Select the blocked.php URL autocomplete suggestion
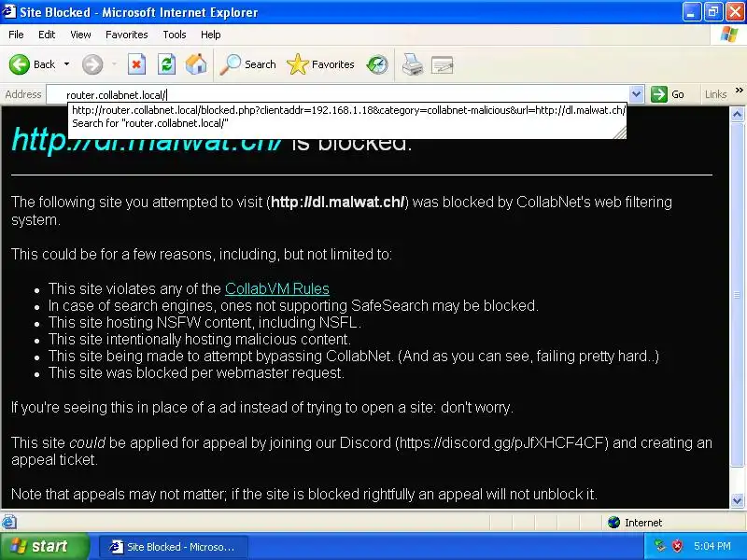747x560 pixels. coord(348,110)
